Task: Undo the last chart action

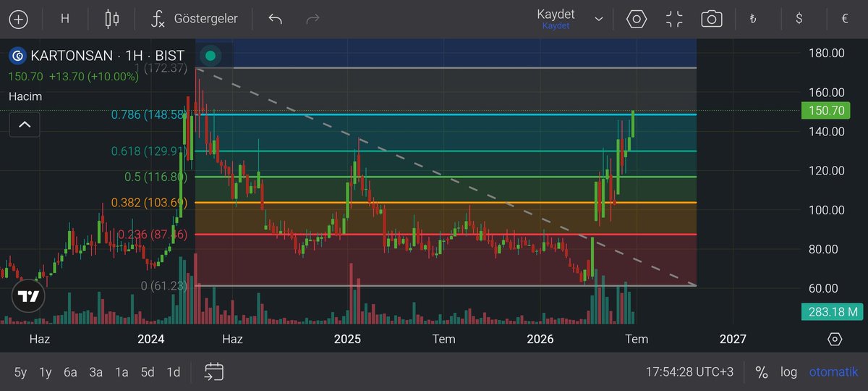Action: 275,19
